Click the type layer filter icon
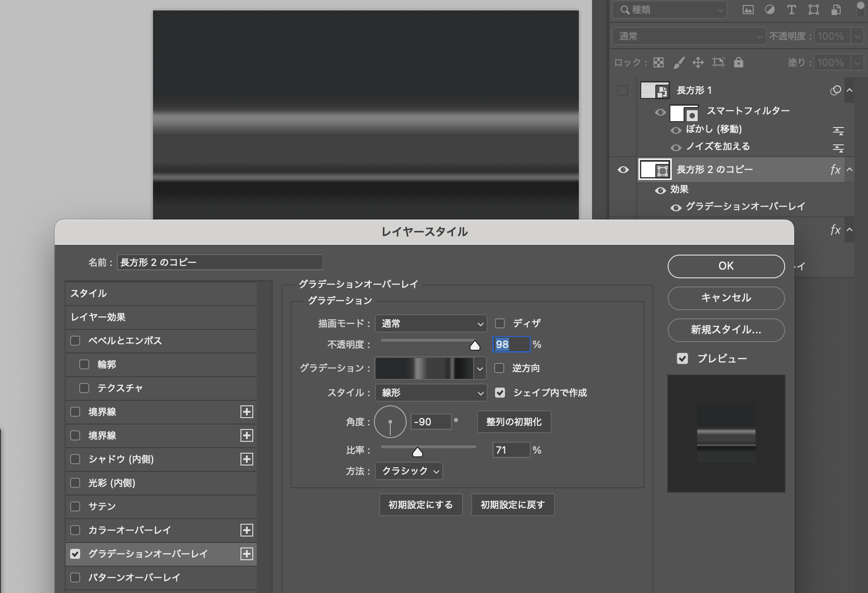The image size is (868, 593). click(x=791, y=10)
